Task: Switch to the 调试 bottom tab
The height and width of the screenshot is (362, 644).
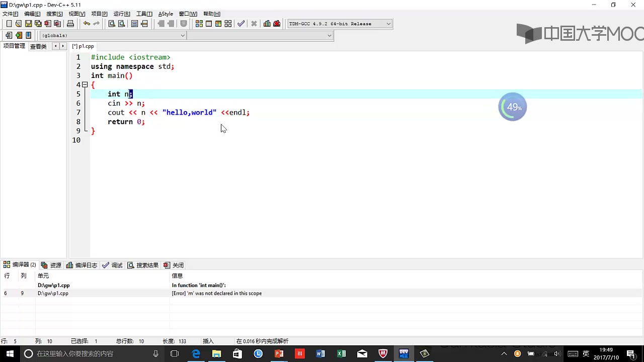Action: pyautogui.click(x=112, y=265)
